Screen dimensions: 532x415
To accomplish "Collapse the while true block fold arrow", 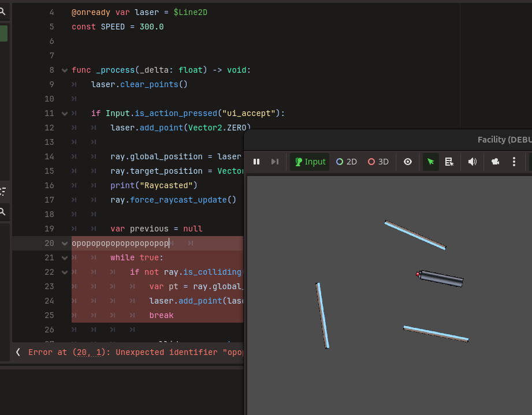I will 65,258.
